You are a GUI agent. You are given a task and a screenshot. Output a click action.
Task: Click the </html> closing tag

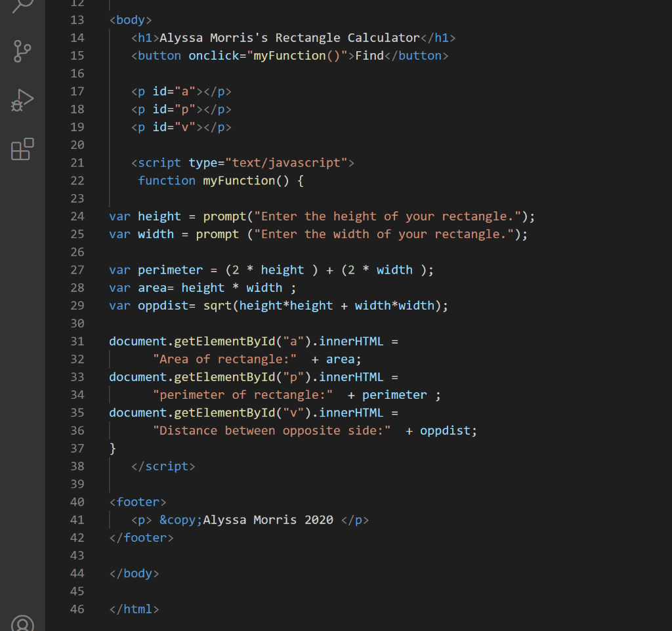pyautogui.click(x=134, y=609)
